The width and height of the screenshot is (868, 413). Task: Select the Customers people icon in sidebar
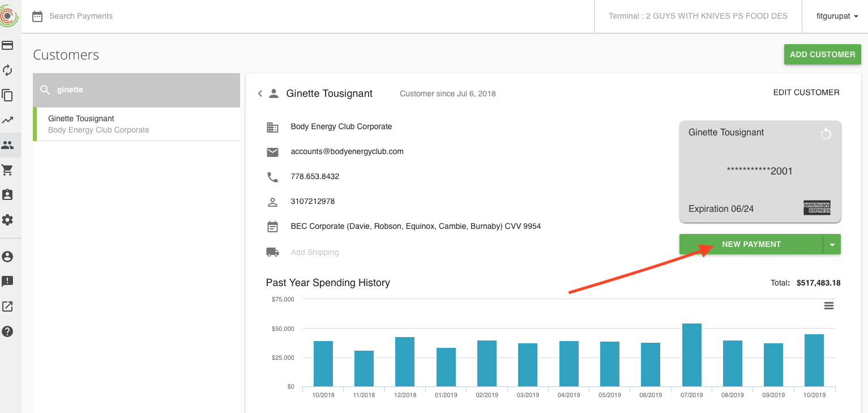(x=7, y=145)
